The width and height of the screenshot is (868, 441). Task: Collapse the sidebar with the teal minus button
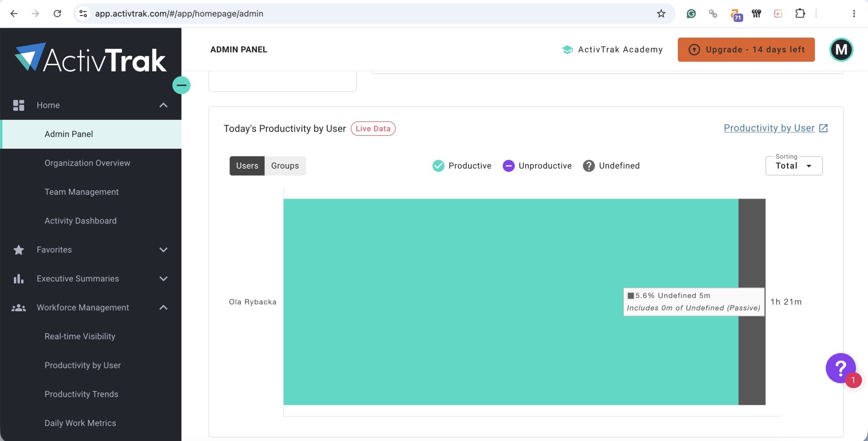click(x=181, y=85)
